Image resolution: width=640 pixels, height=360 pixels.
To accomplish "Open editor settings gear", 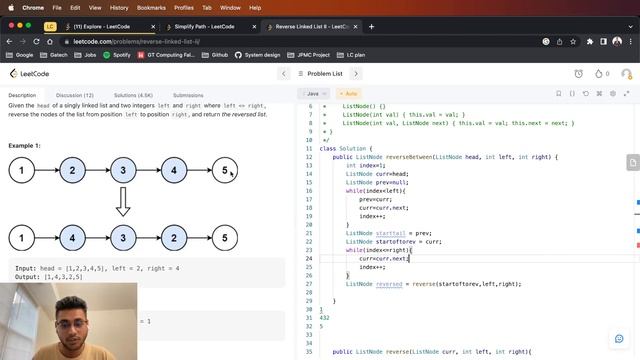I will point(613,93).
